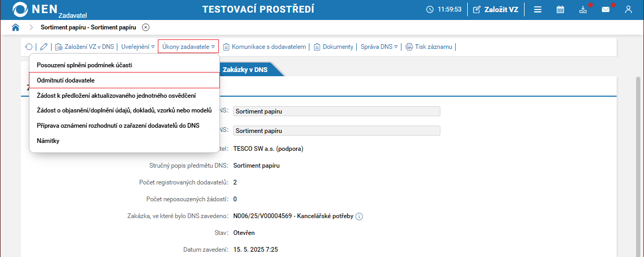Open Komunikace s dodavatelem
Image resolution: width=644 pixels, height=257 pixels.
pos(264,47)
